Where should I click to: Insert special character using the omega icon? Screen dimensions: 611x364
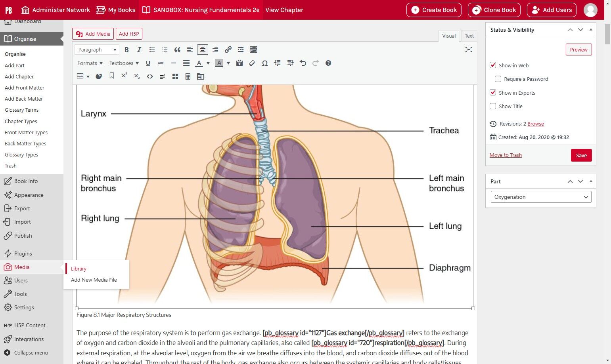[265, 63]
